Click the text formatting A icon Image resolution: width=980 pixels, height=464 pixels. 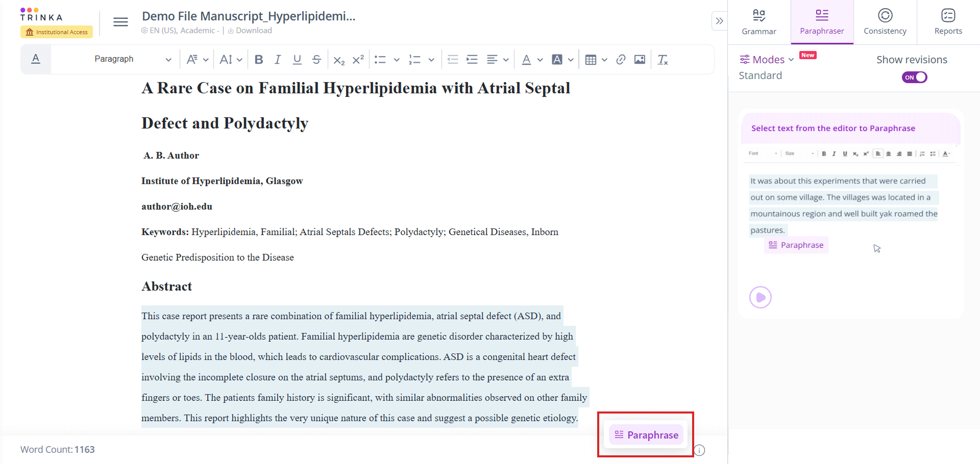36,59
